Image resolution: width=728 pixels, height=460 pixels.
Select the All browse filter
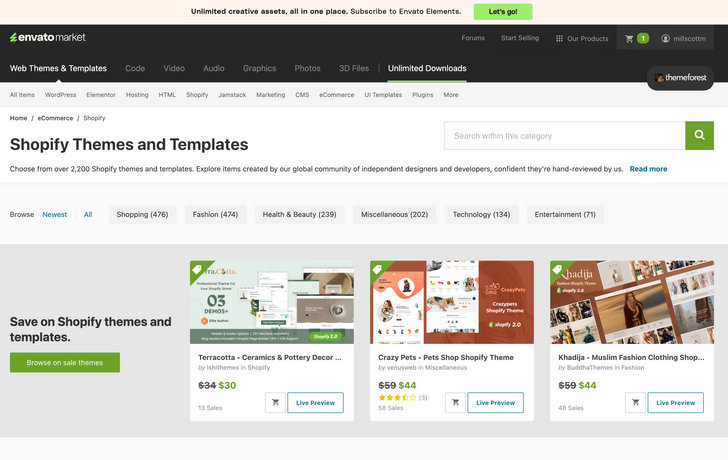coord(88,214)
